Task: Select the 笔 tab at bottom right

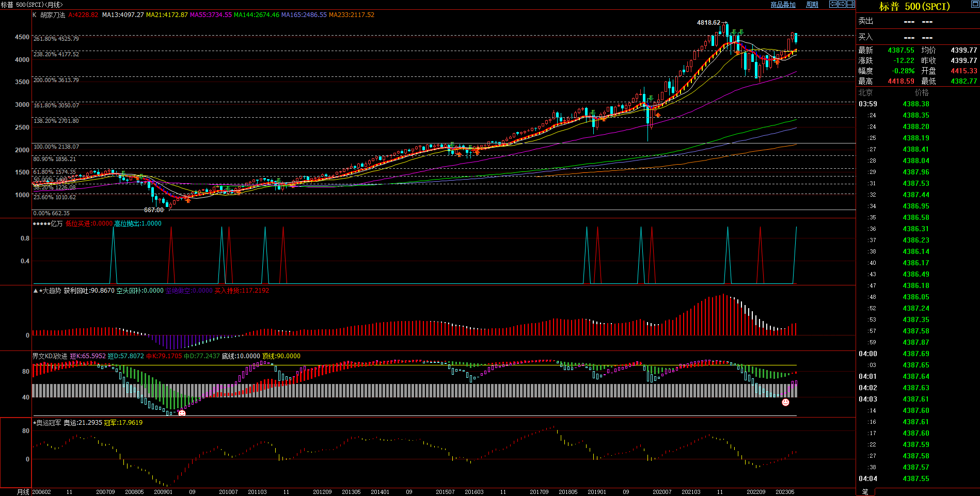Action: pyautogui.click(x=865, y=492)
